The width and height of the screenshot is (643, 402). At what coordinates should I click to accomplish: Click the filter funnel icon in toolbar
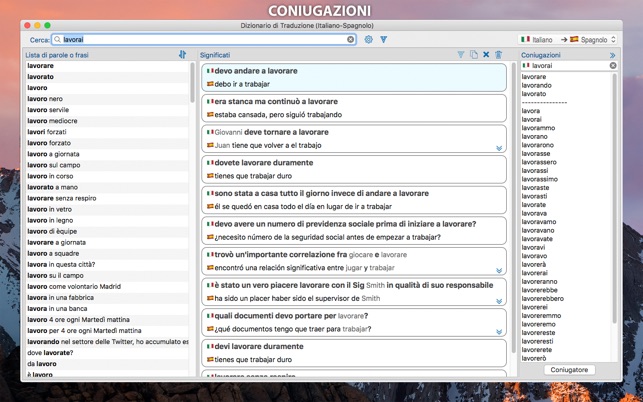[x=383, y=40]
